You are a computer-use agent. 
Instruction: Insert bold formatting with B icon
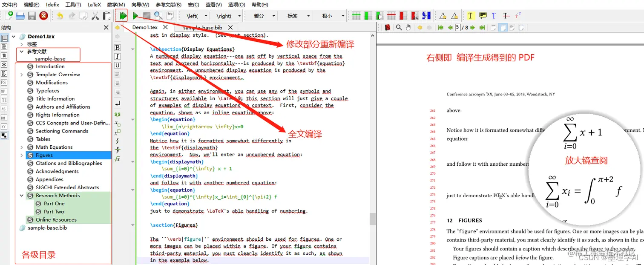(x=118, y=48)
